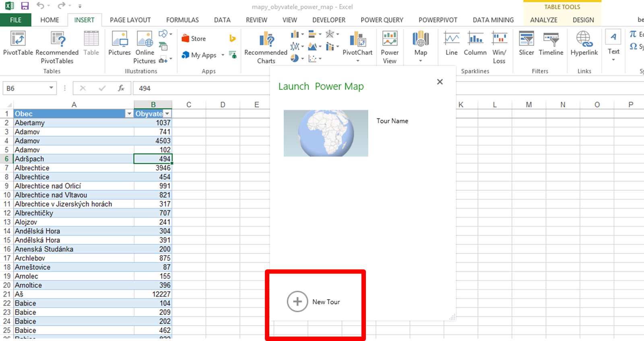This screenshot has width=644, height=341.
Task: Click inside the Name Box field
Action: (25, 88)
